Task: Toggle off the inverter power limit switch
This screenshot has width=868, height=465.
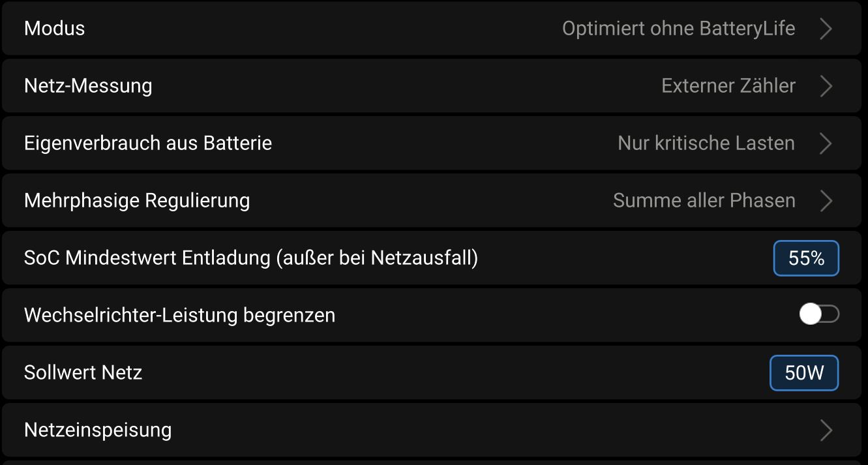Action: 819,314
